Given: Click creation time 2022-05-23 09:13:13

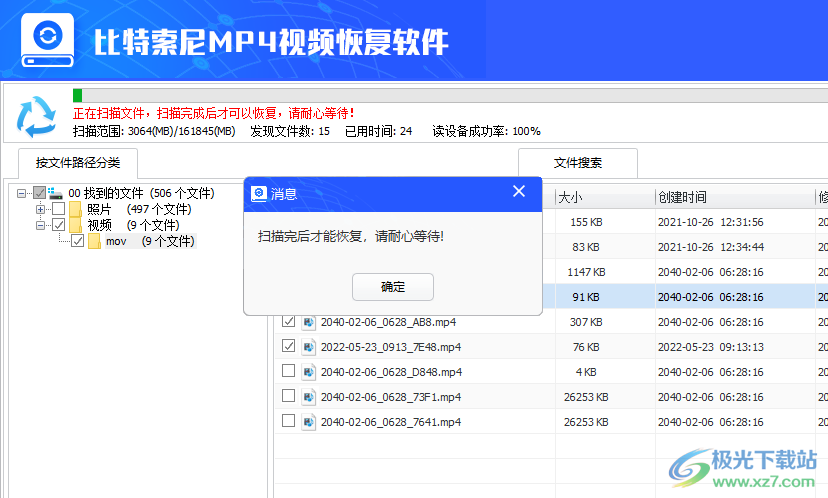Looking at the screenshot, I should [711, 347].
